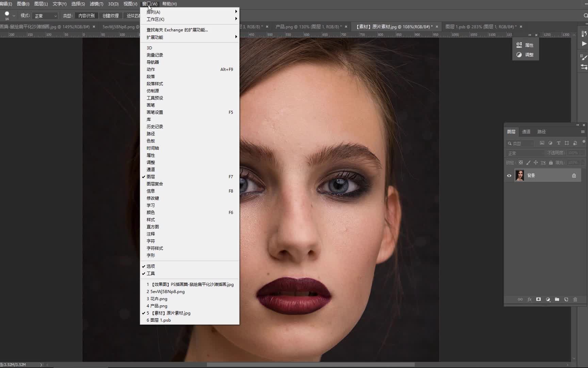Open the 调整 collapsed panel button
Screen dimensions: 588x368
pyautogui.click(x=525, y=55)
